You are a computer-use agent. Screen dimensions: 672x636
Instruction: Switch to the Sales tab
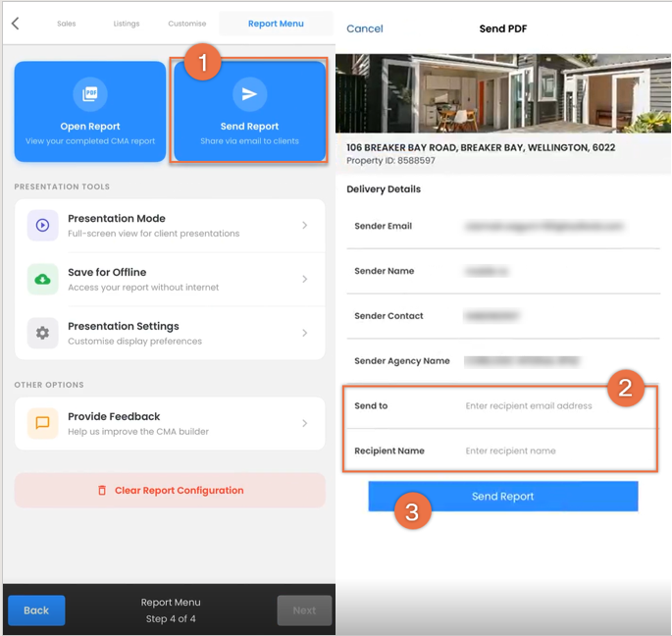point(67,24)
